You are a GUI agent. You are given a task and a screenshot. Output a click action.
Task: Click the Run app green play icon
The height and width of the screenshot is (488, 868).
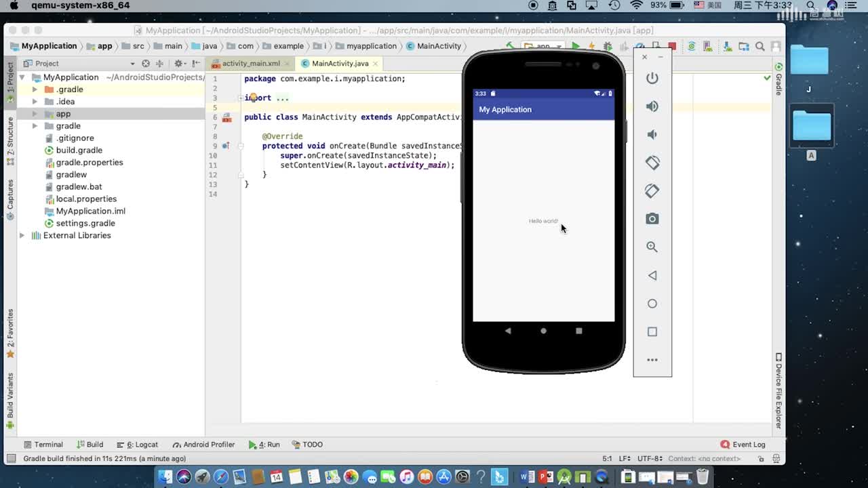click(576, 46)
